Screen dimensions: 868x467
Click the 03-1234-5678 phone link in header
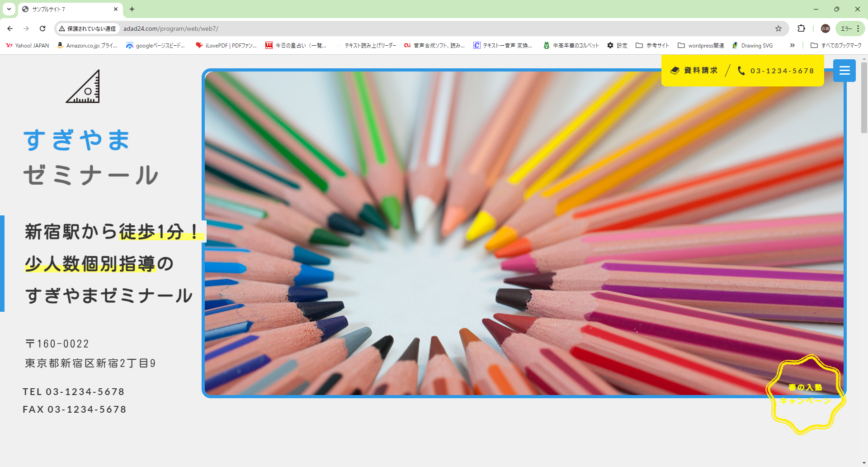pyautogui.click(x=776, y=71)
